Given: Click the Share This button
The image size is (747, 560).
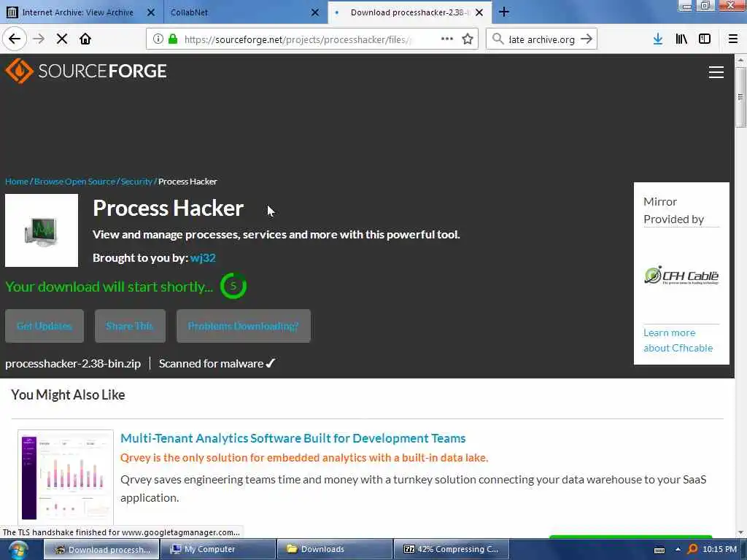Looking at the screenshot, I should (130, 326).
